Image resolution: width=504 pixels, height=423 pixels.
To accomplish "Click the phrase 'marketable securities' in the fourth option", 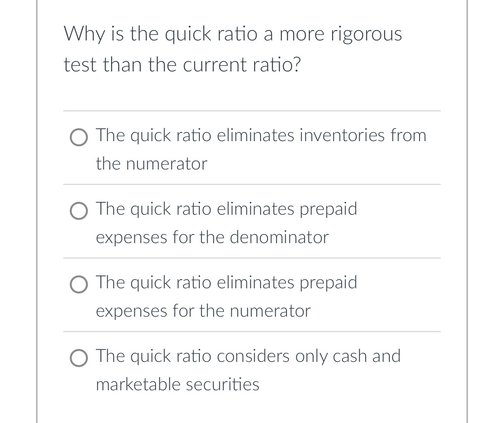I will 177,384.
